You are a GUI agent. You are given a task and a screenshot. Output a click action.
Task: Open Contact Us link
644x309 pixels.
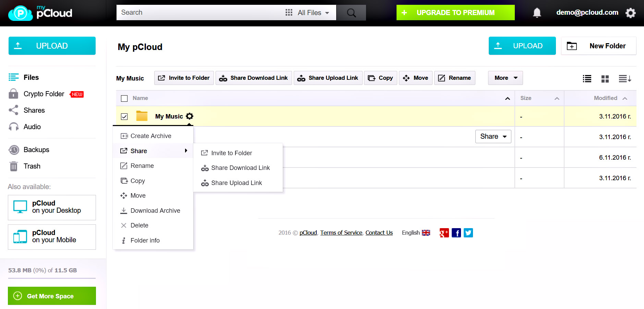[x=379, y=233]
